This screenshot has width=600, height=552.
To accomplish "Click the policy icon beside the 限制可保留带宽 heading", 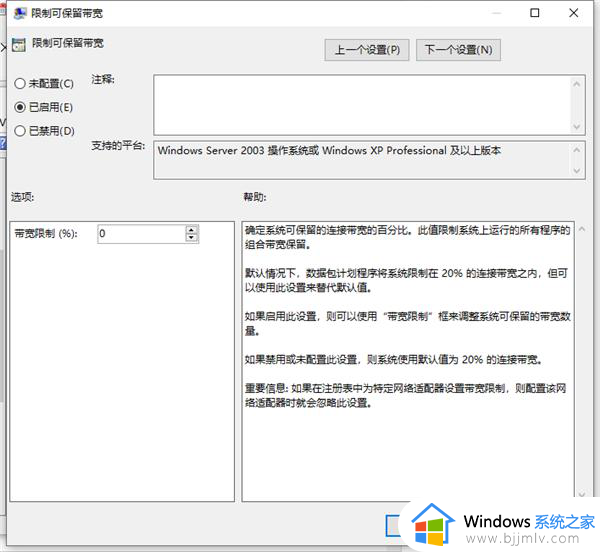I will [17, 44].
